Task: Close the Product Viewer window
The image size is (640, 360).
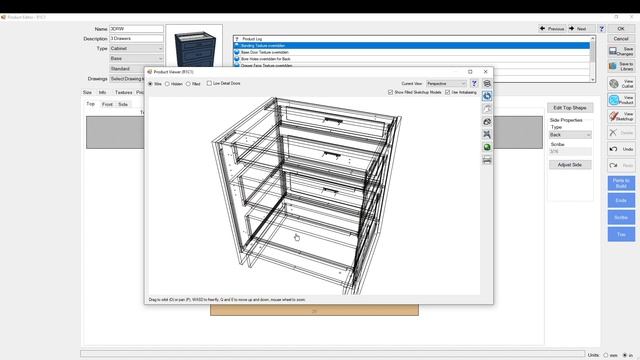Action: pos(485,71)
